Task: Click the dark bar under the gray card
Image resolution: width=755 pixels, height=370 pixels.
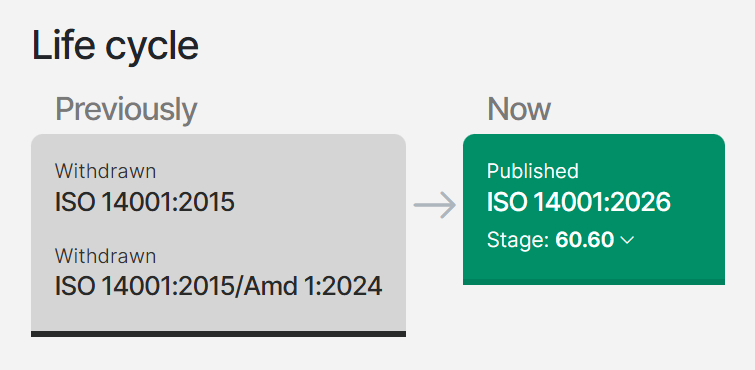Action: [x=218, y=334]
